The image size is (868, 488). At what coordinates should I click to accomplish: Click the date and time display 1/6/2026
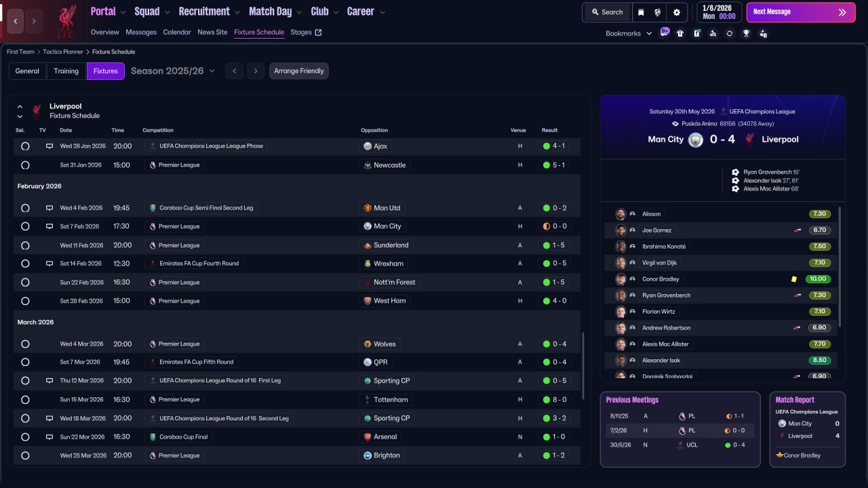pos(719,12)
